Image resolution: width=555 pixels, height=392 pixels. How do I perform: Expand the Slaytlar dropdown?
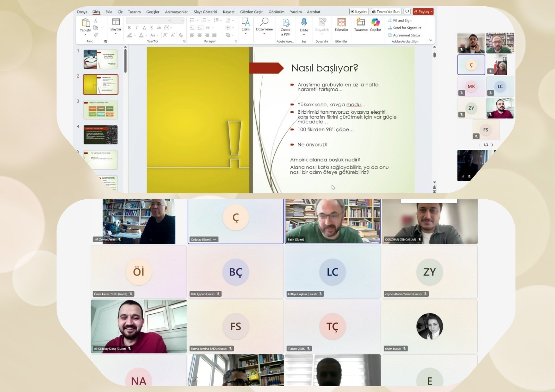(116, 34)
